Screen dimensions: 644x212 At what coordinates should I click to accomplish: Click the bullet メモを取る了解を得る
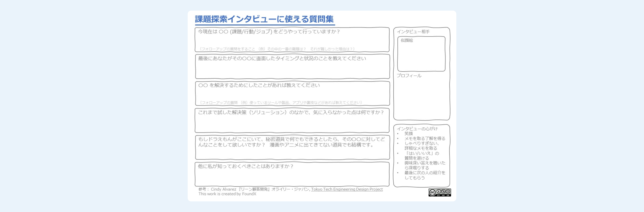click(x=425, y=138)
